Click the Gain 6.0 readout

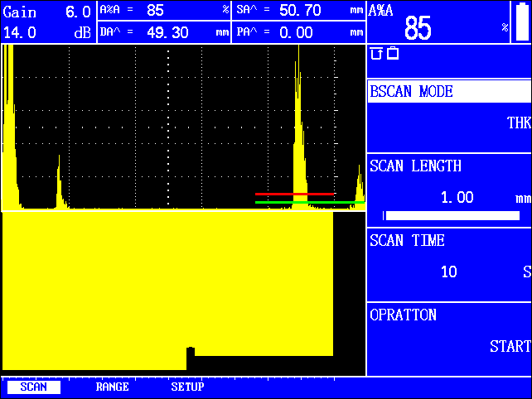click(47, 12)
